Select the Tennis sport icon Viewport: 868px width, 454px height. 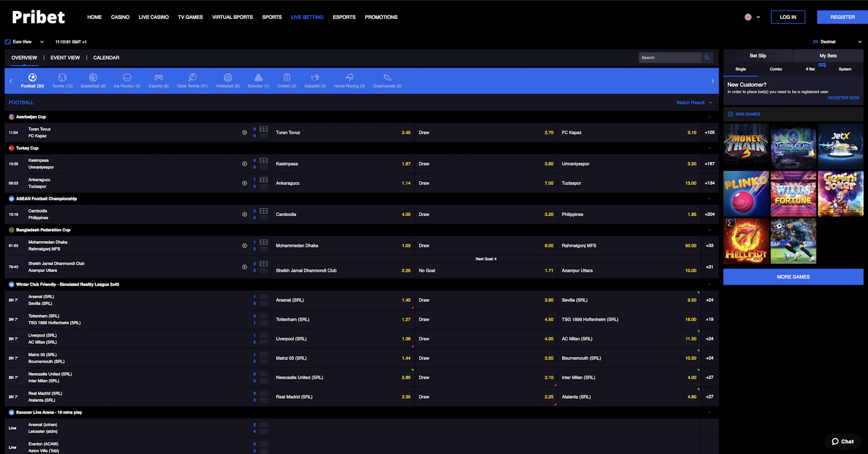62,78
